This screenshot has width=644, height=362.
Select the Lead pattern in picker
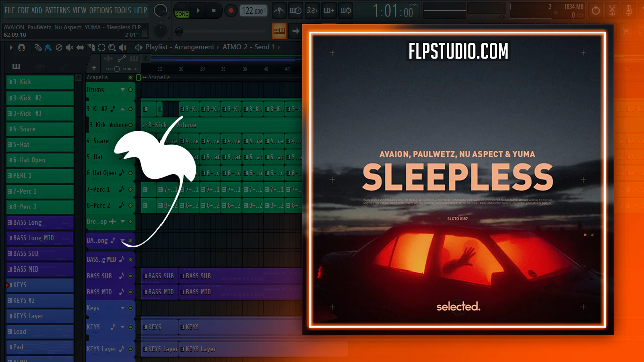tap(40, 332)
